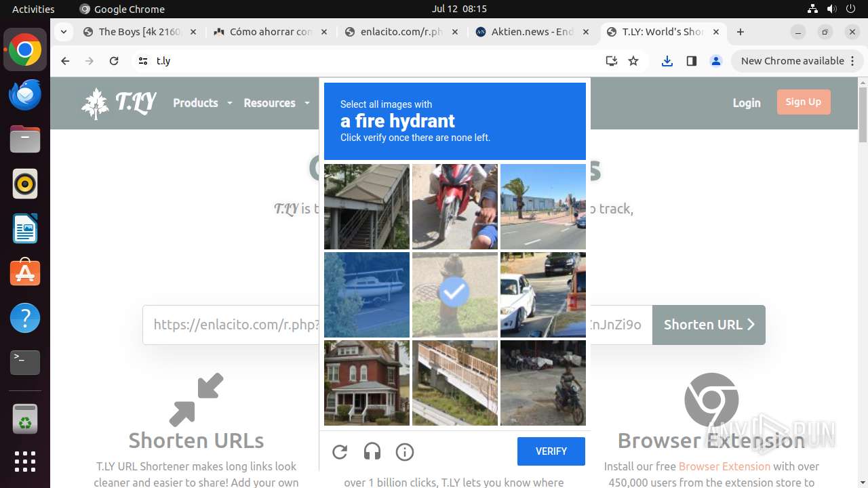Go forward in browser history
The image size is (868, 488).
tap(90, 61)
